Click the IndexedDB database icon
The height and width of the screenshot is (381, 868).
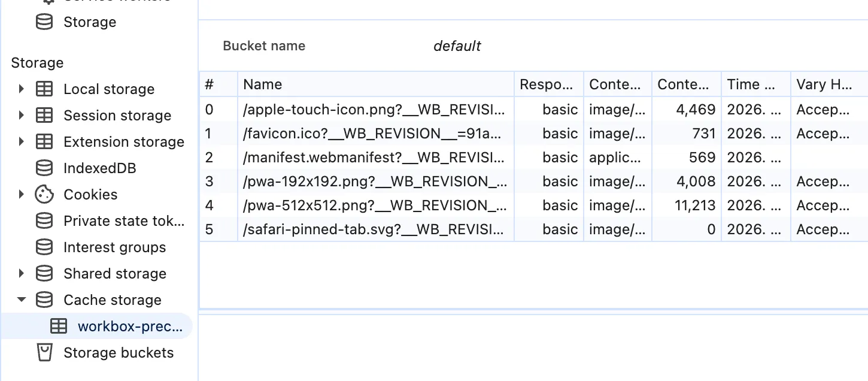(44, 168)
